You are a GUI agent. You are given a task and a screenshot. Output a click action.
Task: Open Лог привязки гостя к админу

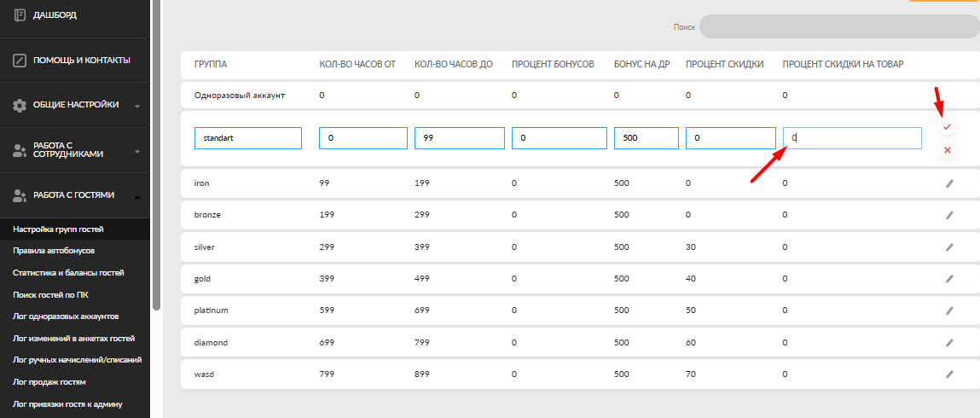[x=67, y=403]
